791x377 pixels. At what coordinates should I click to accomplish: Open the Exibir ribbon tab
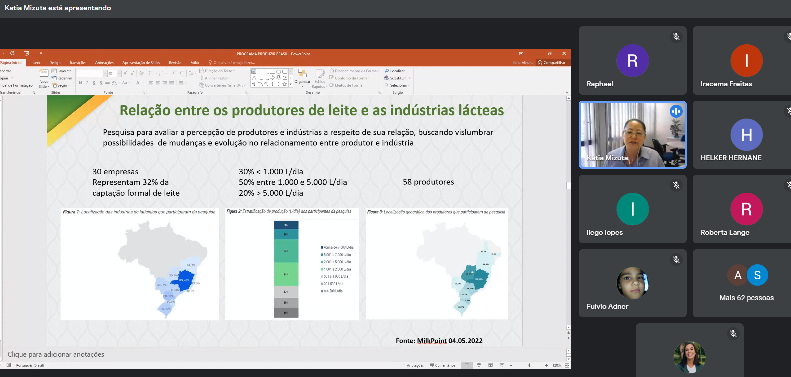(195, 63)
